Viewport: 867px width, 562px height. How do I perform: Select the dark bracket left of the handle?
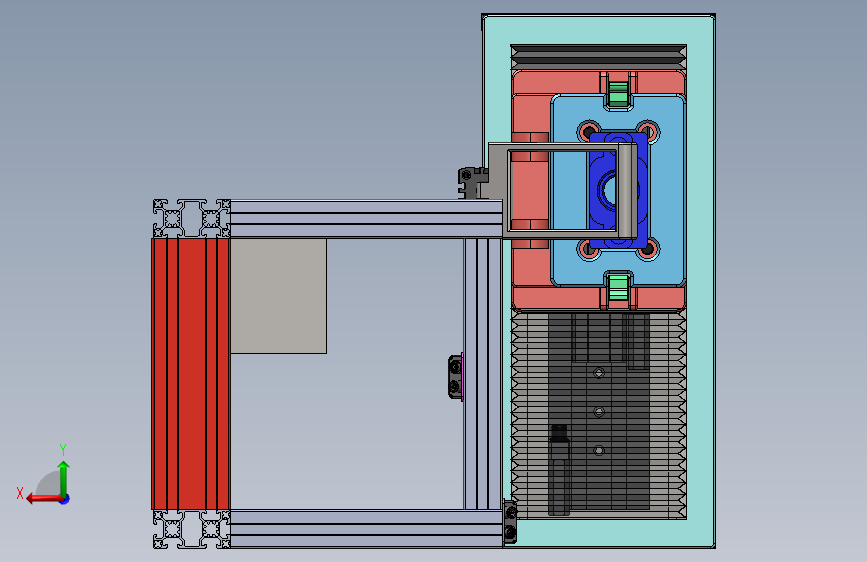tap(472, 183)
